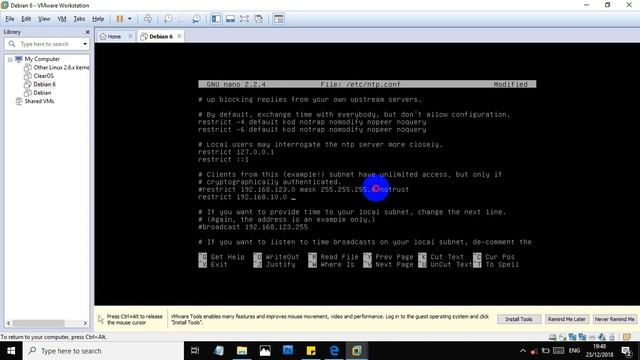Open the VM menu
This screenshot has height=360, width=640.
[62, 19]
